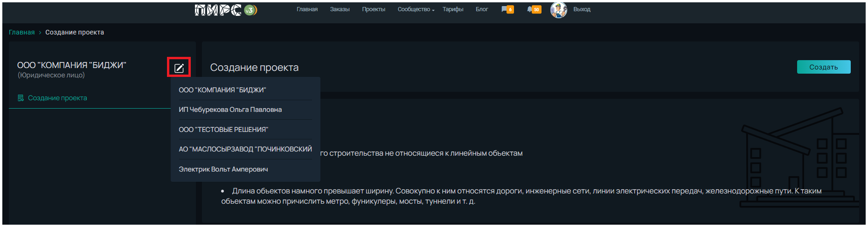The height and width of the screenshot is (227, 868).
Task: Click the sidebar company name ООО "КОМПАНИЯ "БИДЖИ"
Action: pos(72,65)
